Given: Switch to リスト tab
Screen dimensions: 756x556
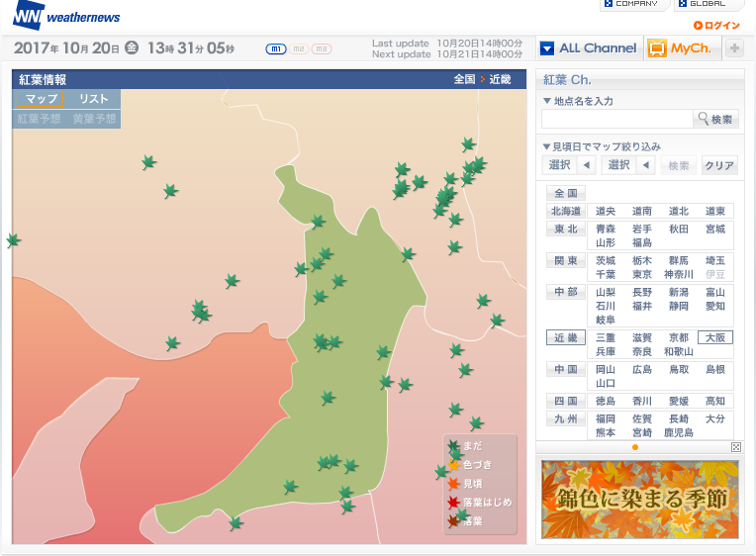Looking at the screenshot, I should point(93,99).
